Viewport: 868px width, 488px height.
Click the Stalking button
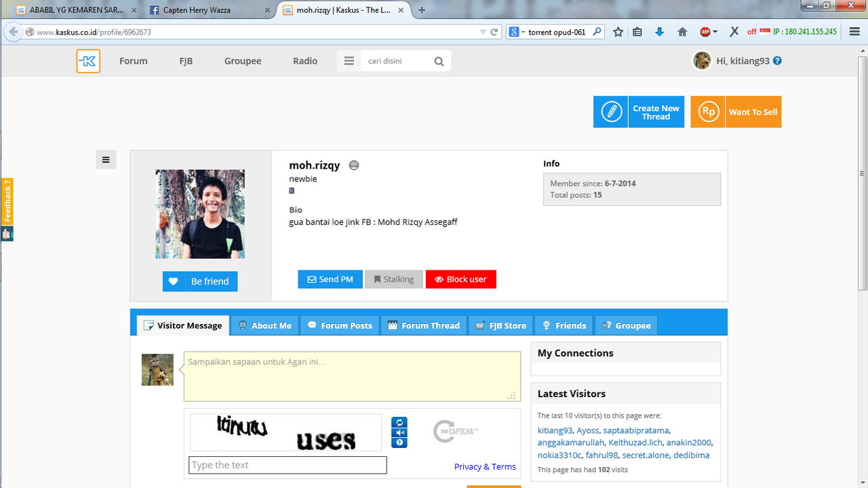(x=394, y=279)
